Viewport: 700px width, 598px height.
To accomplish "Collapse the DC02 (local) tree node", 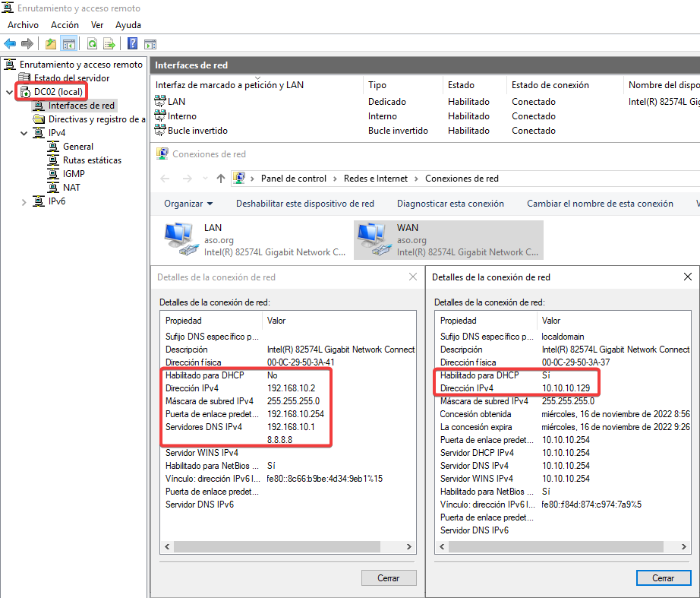I will point(8,92).
